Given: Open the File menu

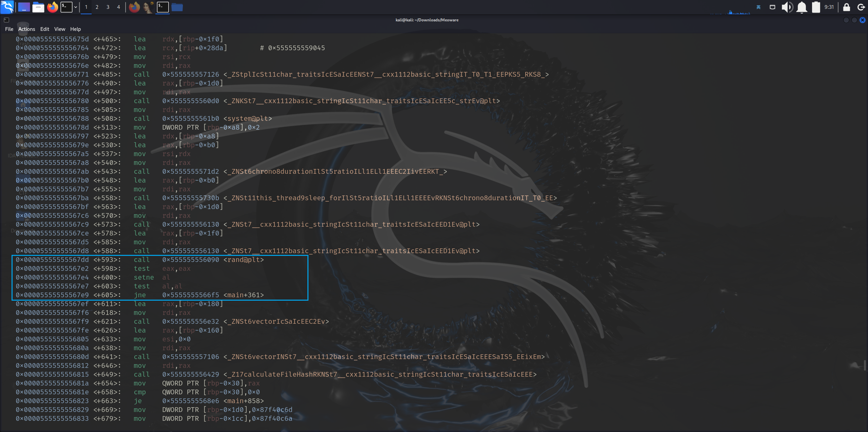Looking at the screenshot, I should coord(9,29).
